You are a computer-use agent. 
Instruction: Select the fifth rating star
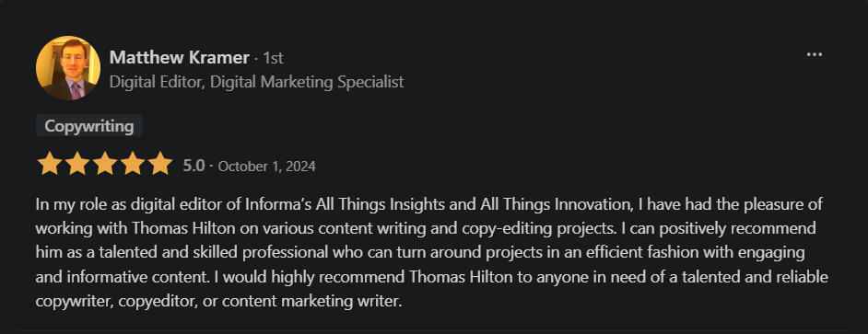pos(160,164)
